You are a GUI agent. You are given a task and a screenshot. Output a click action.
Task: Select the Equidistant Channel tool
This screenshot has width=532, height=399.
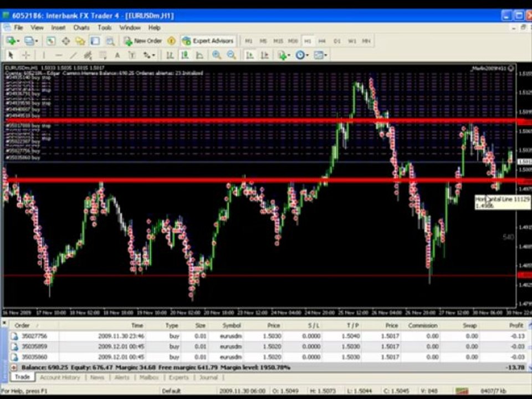(88, 55)
